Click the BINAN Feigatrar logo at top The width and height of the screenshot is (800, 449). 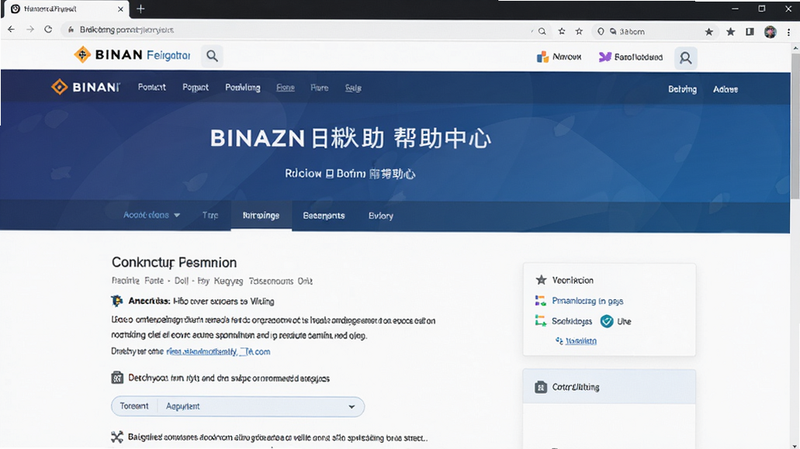pyautogui.click(x=132, y=55)
